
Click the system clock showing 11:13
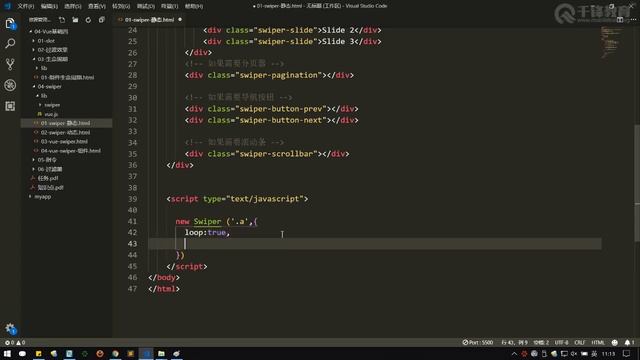pos(608,354)
